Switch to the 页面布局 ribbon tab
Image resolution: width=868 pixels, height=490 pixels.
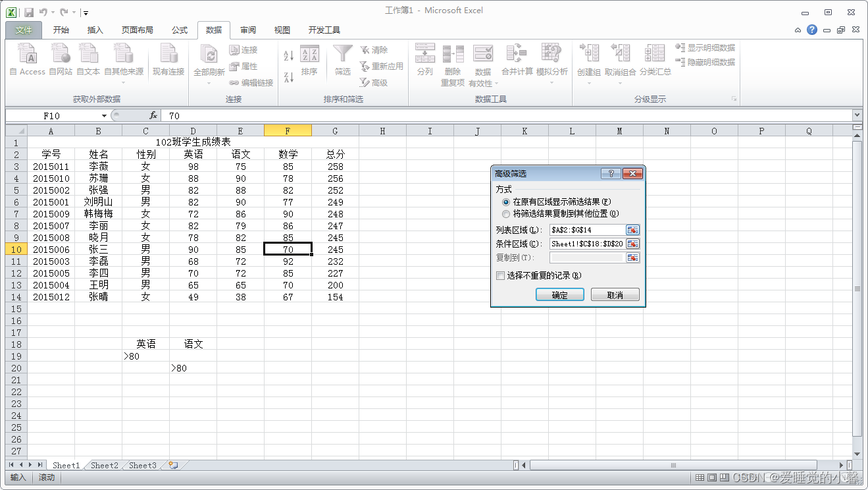[x=137, y=30]
